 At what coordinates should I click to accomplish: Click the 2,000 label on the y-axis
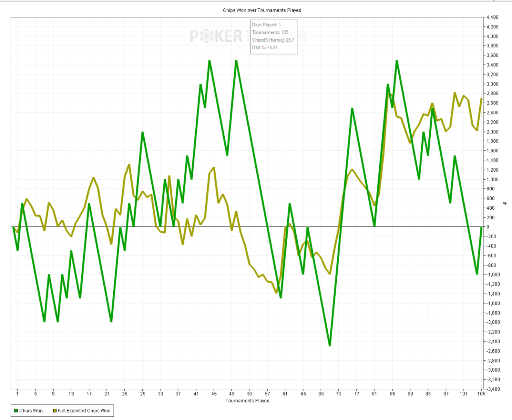[493, 132]
